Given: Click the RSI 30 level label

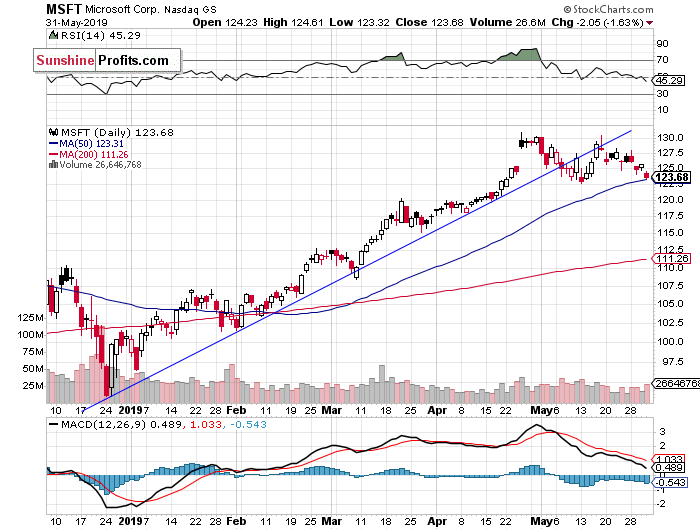Looking at the screenshot, I should tap(662, 94).
